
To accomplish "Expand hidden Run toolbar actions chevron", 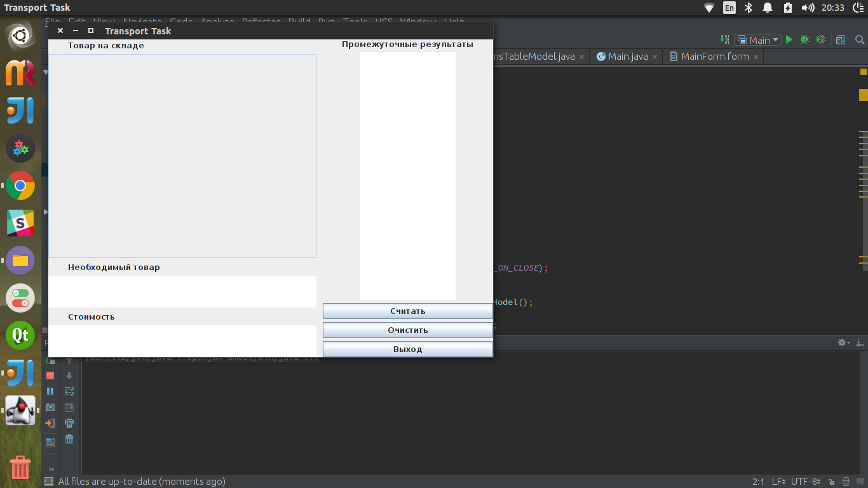I will click(51, 470).
